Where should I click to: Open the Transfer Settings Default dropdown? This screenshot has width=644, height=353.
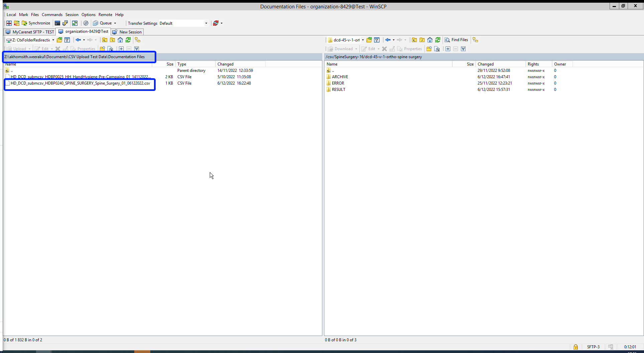coord(206,23)
